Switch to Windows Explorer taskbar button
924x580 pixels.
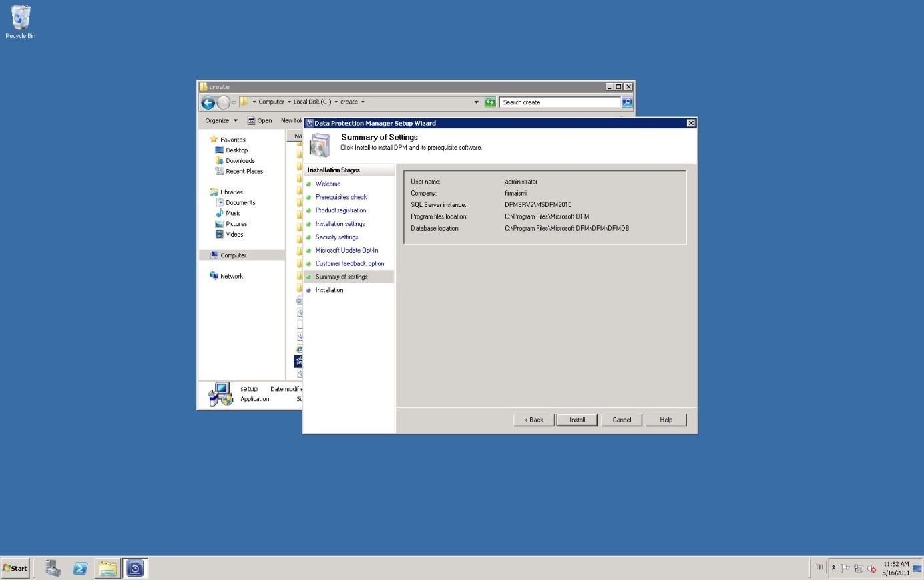107,568
